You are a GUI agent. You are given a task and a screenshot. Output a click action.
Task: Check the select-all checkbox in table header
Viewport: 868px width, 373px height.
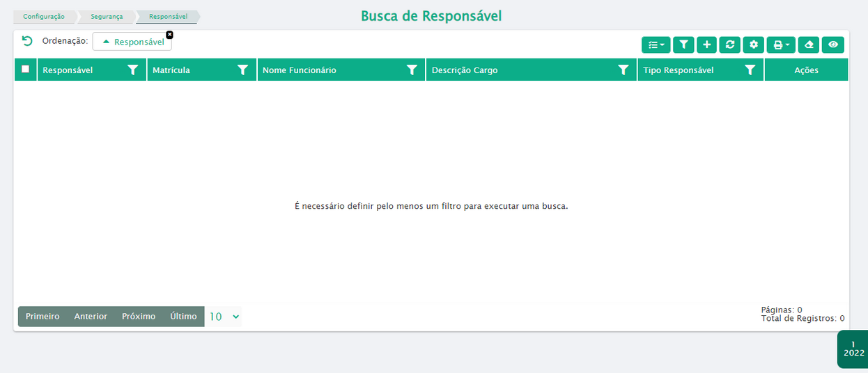[26, 69]
